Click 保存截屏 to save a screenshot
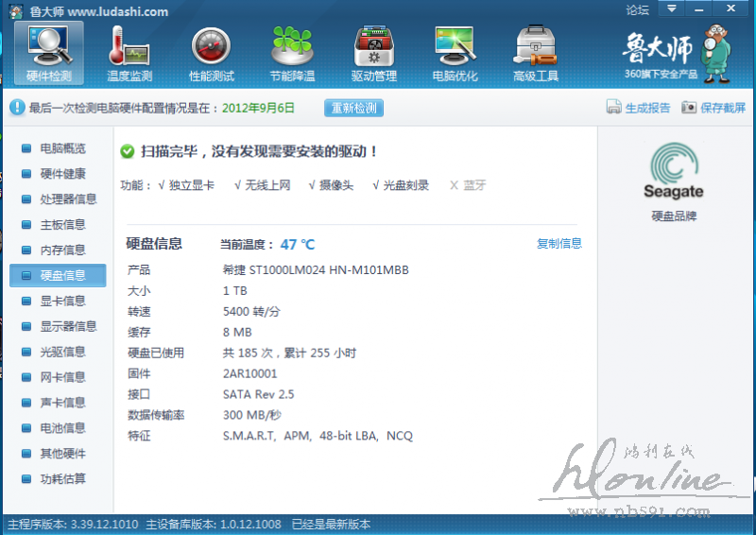Screen dimensions: 756x535 pos(714,108)
